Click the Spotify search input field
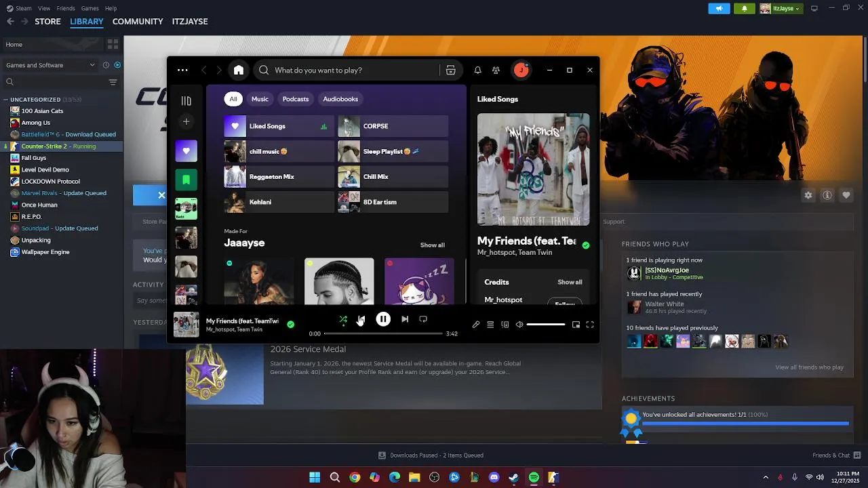Viewport: 868px width, 488px height. pyautogui.click(x=347, y=70)
